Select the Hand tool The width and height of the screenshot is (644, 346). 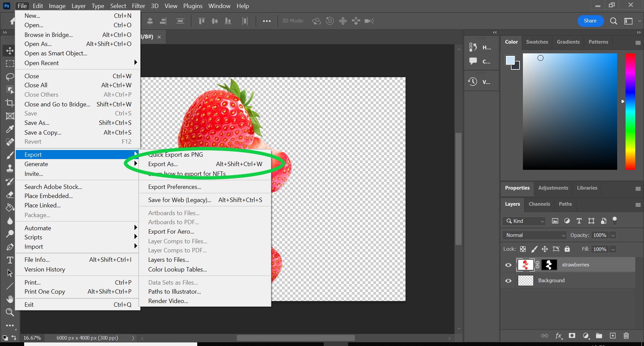(10, 299)
